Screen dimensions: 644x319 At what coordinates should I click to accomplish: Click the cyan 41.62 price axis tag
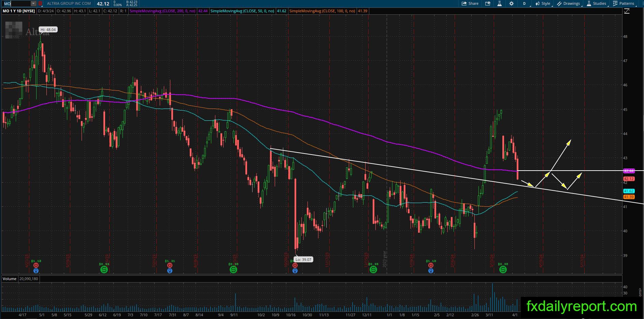point(629,191)
